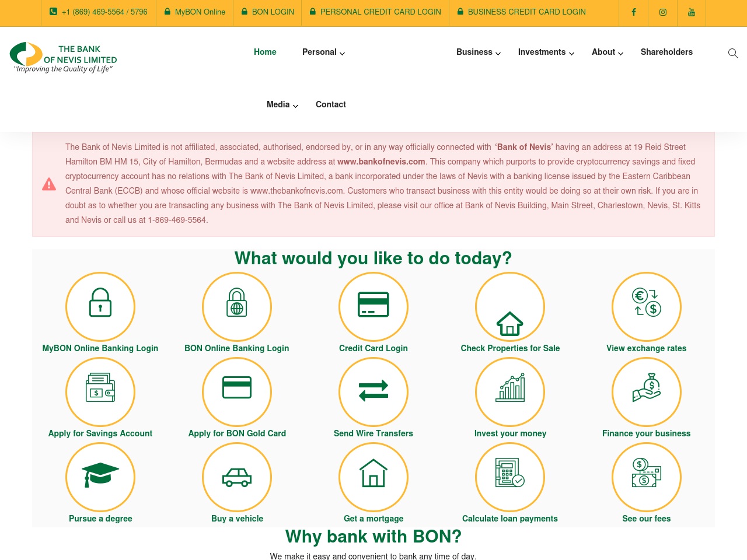Click 'Calculate loan payments' text link
747x560 pixels.
(510, 519)
